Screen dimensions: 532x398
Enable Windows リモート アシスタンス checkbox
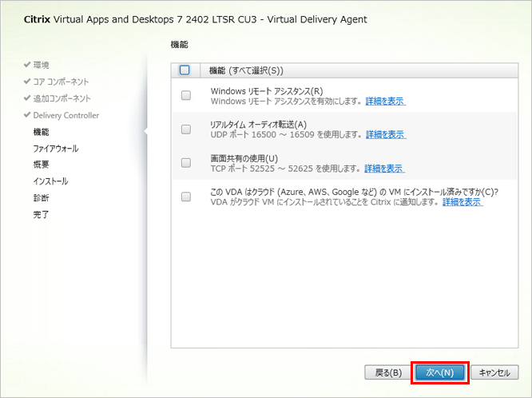pyautogui.click(x=186, y=96)
